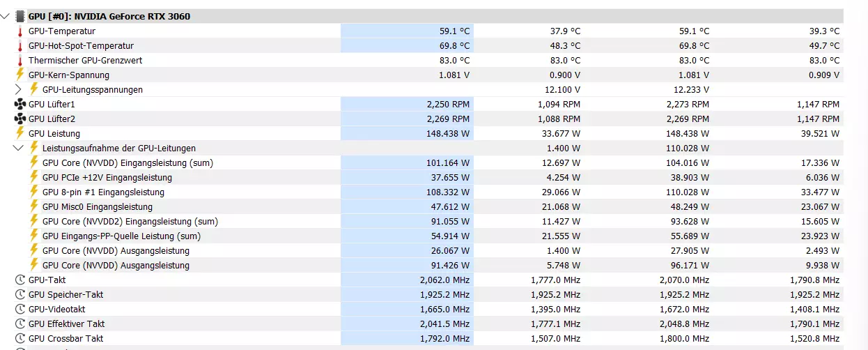Select the GPU Lüfter1 row label

[52, 104]
